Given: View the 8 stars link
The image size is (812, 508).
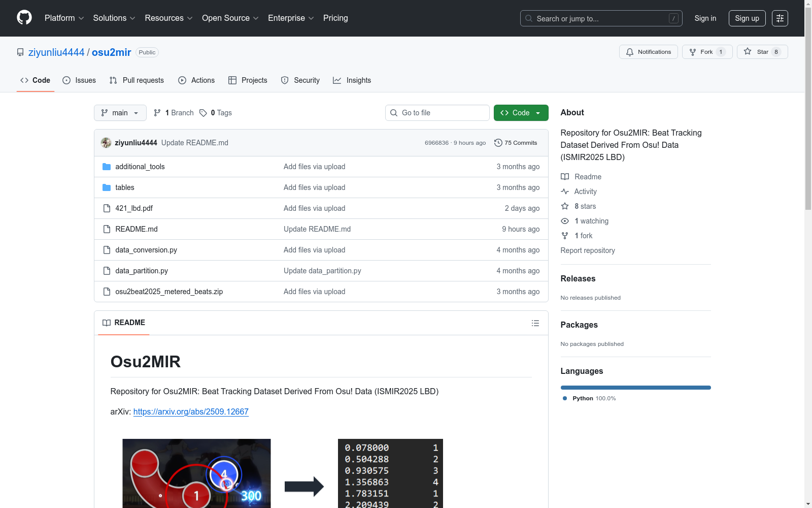Looking at the screenshot, I should [579, 206].
